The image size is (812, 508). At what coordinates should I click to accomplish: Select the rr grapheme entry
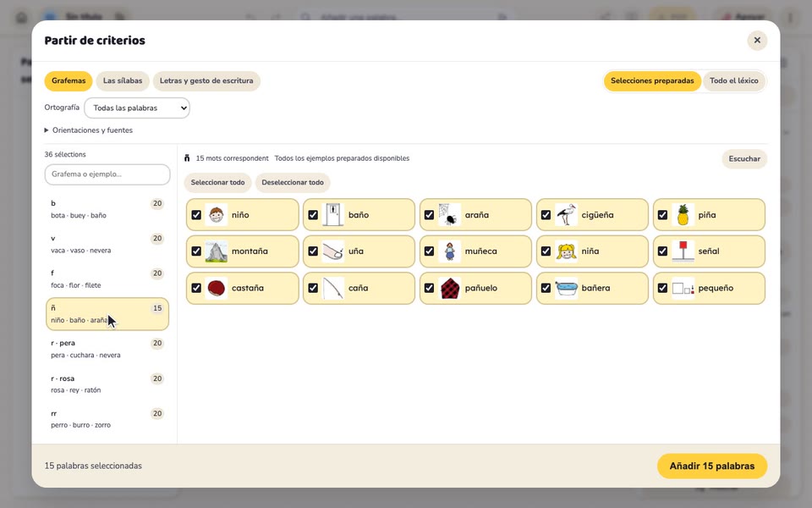107,419
